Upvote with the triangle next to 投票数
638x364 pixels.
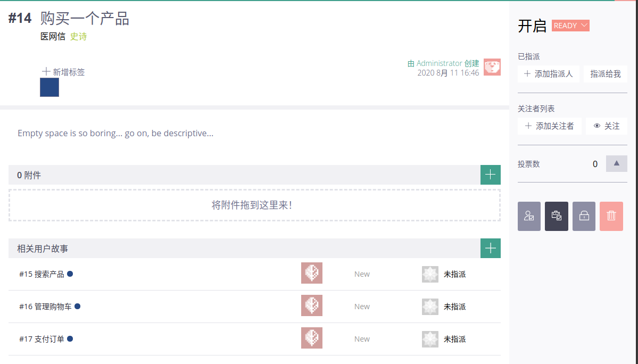(x=616, y=164)
